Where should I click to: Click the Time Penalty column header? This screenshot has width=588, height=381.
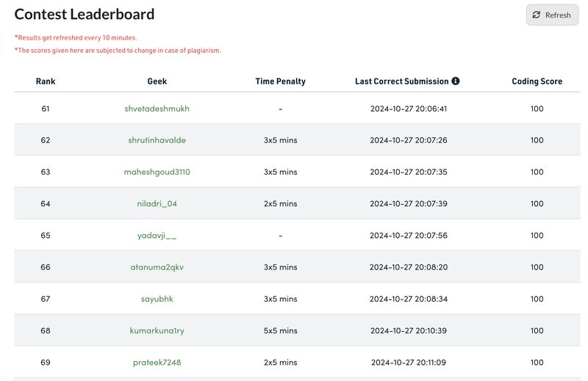[x=280, y=81]
